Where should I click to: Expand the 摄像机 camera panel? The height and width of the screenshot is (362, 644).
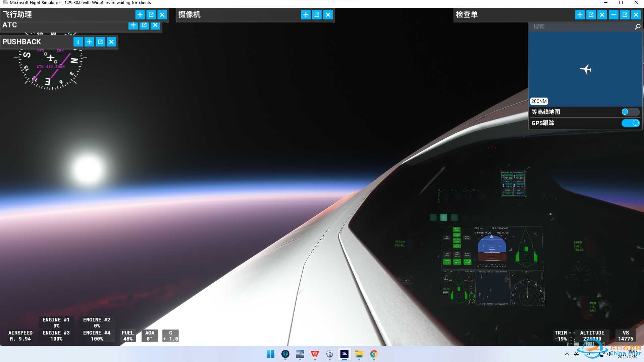306,15
